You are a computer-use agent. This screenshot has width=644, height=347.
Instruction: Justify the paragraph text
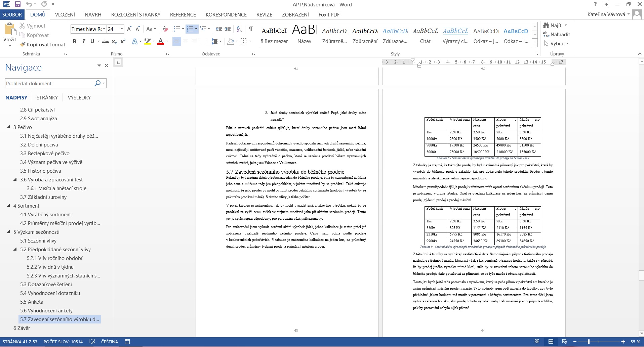[203, 41]
